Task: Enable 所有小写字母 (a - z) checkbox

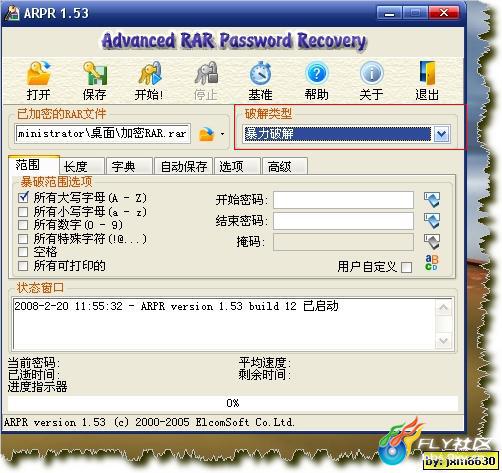Action: point(23,212)
